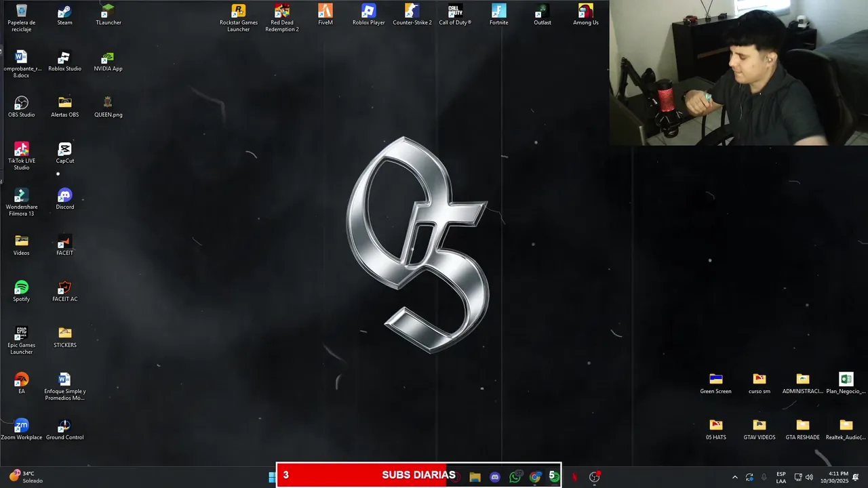Open the GTAV VIDEOS folder
Viewport: 868px width, 488px height.
point(759,430)
